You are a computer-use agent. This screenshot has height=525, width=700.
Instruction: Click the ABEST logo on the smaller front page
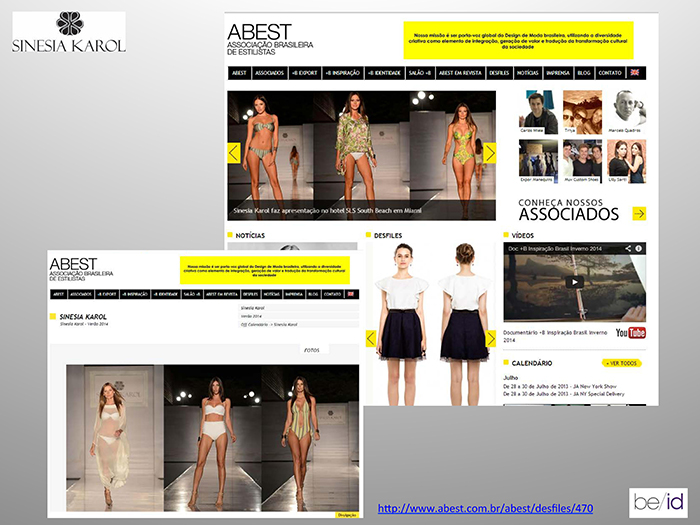coord(81,268)
